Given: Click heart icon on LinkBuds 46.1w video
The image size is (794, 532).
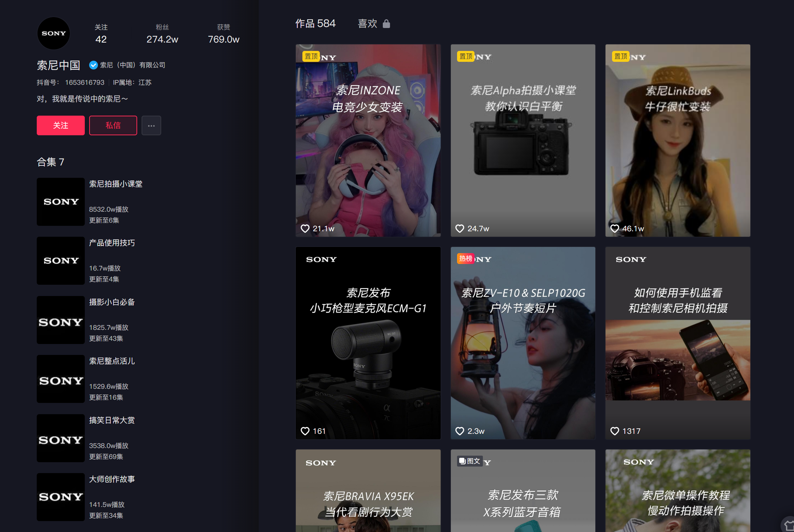Looking at the screenshot, I should coord(615,228).
